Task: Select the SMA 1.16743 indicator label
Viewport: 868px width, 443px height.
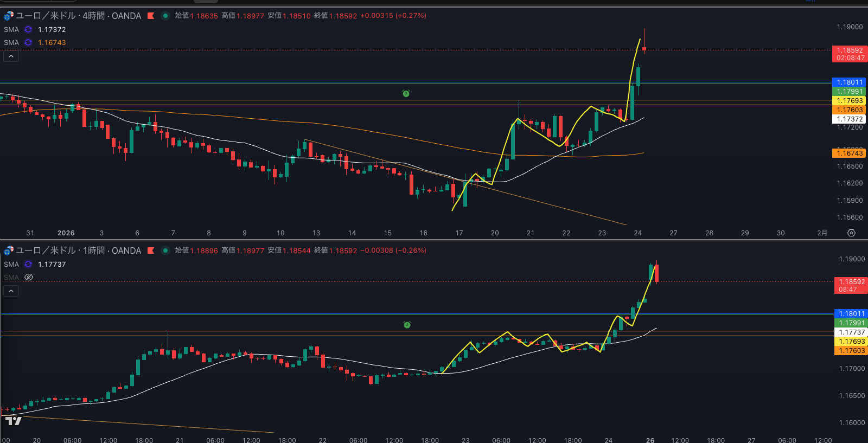Action: coord(11,42)
